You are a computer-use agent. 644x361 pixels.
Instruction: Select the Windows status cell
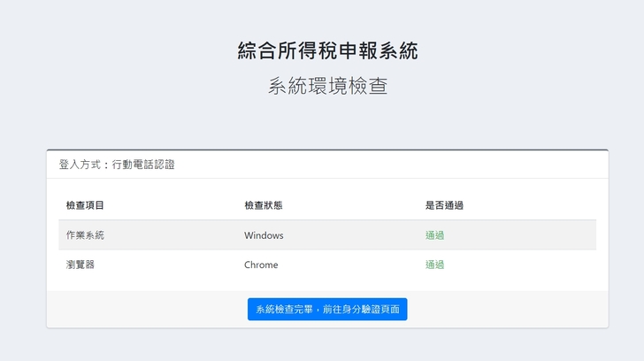264,235
